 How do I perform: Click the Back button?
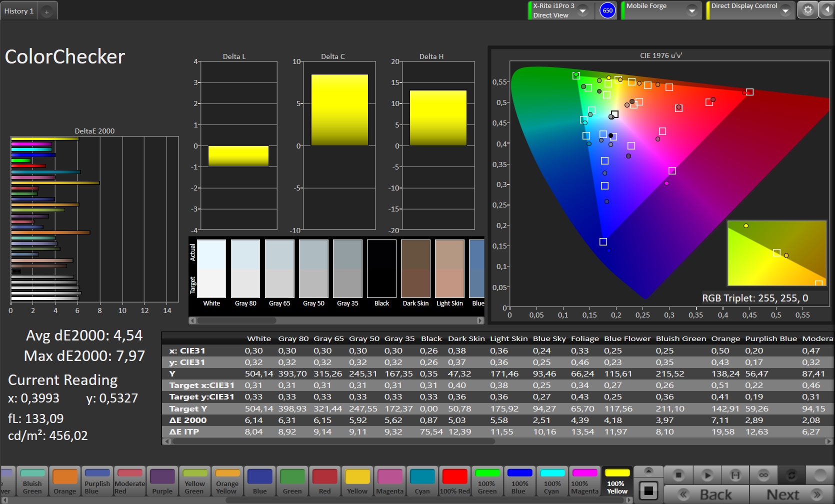[706, 494]
